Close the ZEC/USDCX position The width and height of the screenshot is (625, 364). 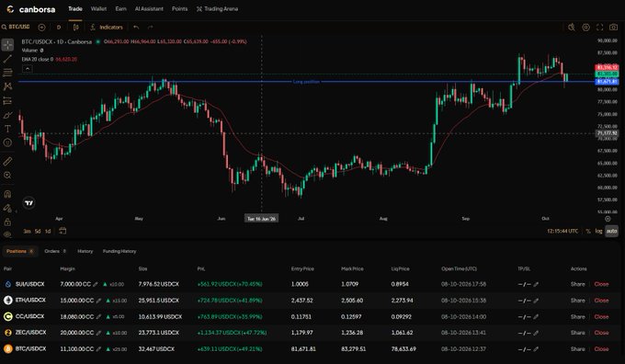pyautogui.click(x=601, y=333)
